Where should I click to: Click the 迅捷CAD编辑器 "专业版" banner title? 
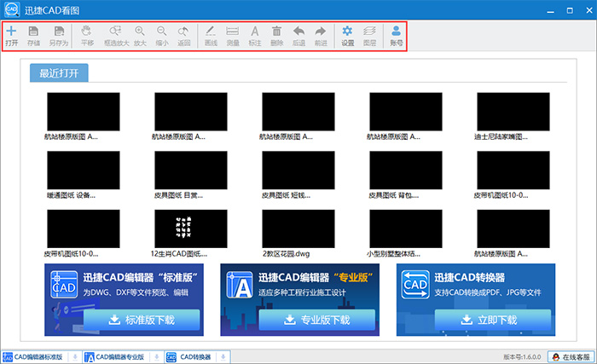click(x=316, y=278)
